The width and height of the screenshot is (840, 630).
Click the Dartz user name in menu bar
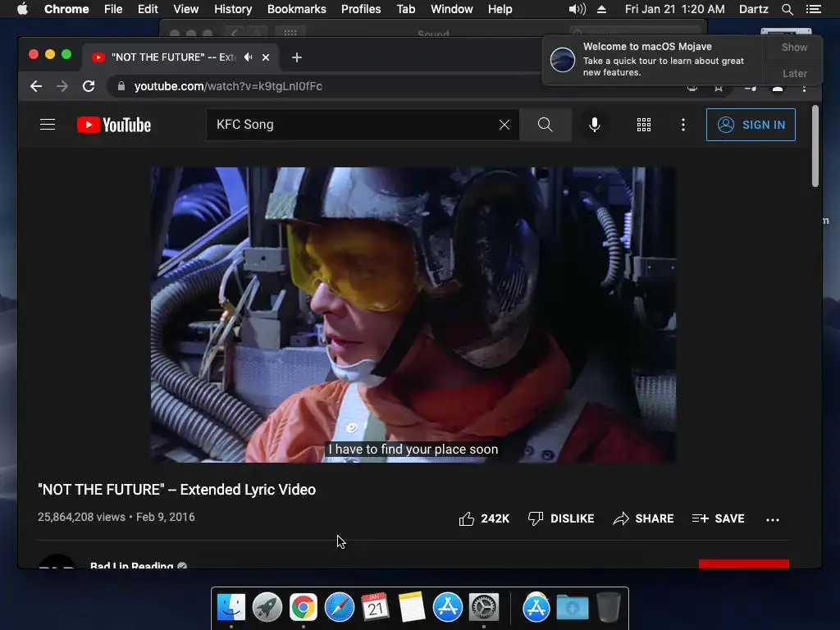pos(753,9)
